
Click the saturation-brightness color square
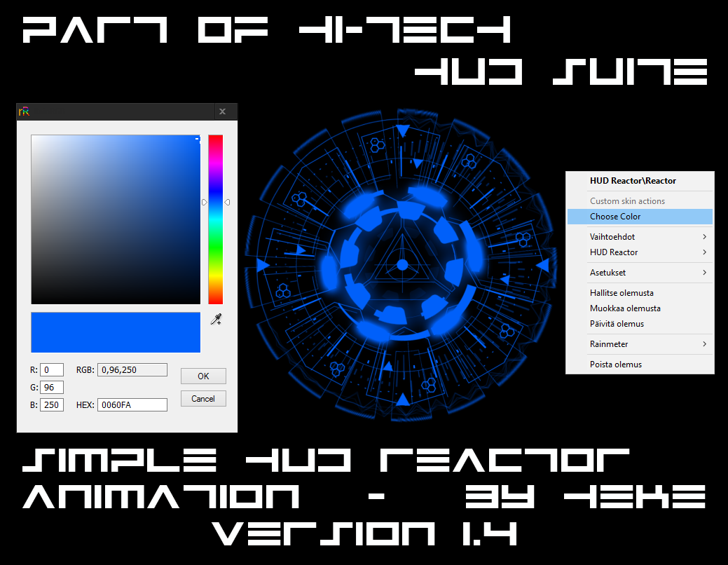116,219
